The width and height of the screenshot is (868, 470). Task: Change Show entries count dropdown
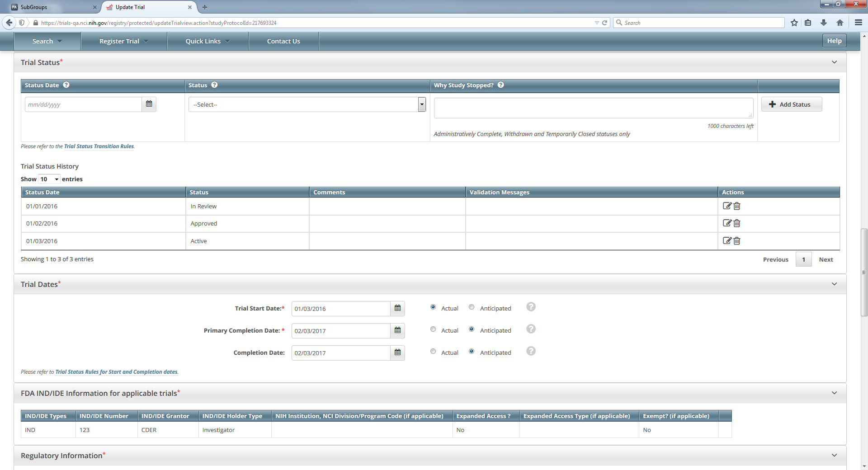49,179
